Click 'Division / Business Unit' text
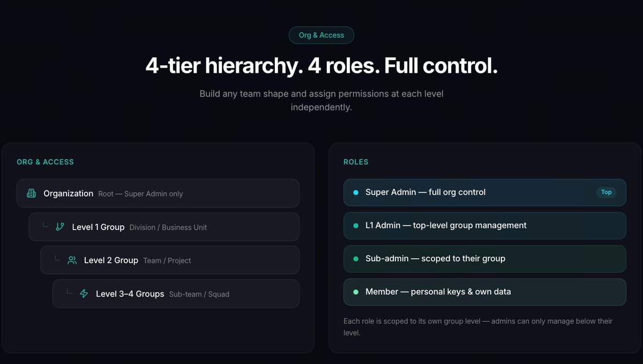Viewport: 643px width, 364px height. pos(168,227)
